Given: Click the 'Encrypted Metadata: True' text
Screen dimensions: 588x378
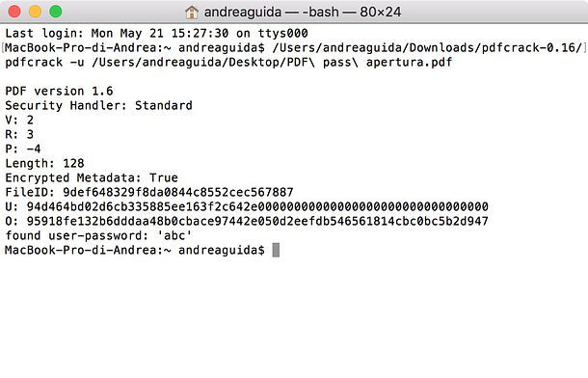Looking at the screenshot, I should pyautogui.click(x=92, y=177).
